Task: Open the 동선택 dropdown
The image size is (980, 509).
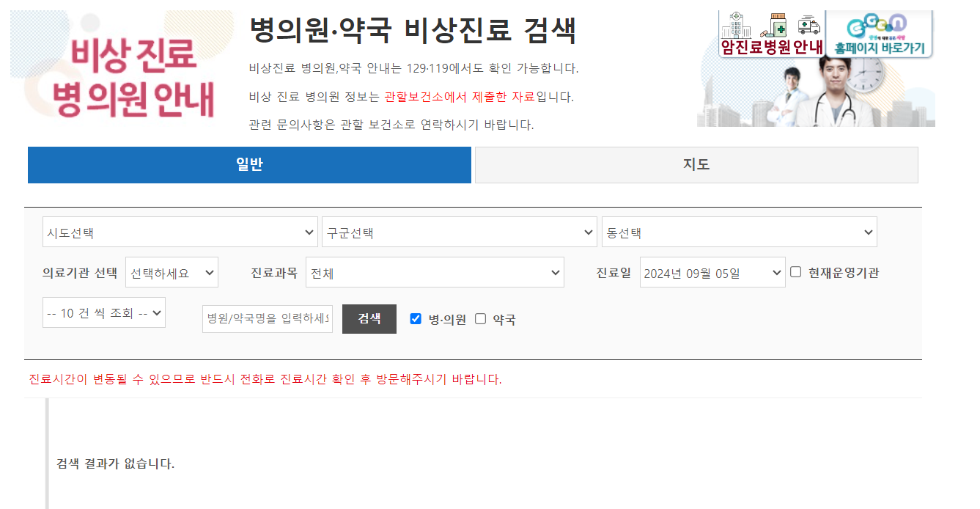Action: [x=739, y=231]
